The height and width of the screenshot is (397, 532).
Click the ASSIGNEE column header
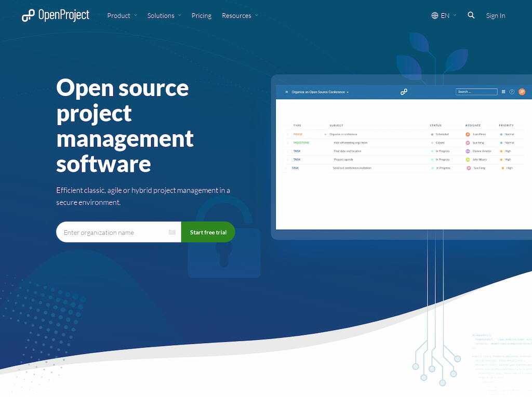(x=473, y=126)
